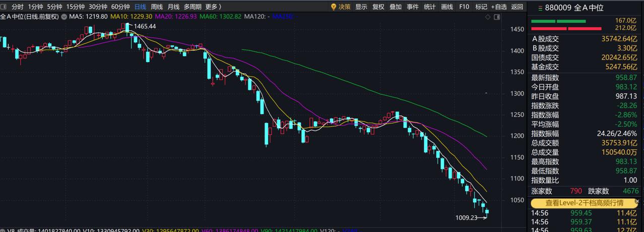Switch to 60分钟 period tab
Screen dimensions: 644x232
coord(120,7)
